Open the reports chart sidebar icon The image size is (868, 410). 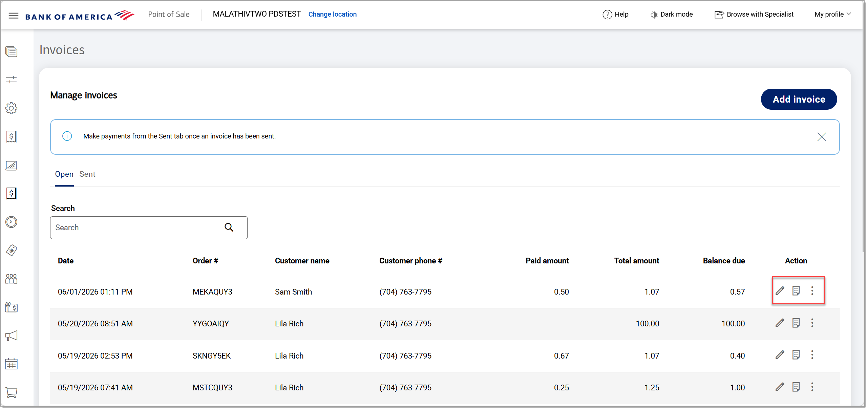[12, 166]
